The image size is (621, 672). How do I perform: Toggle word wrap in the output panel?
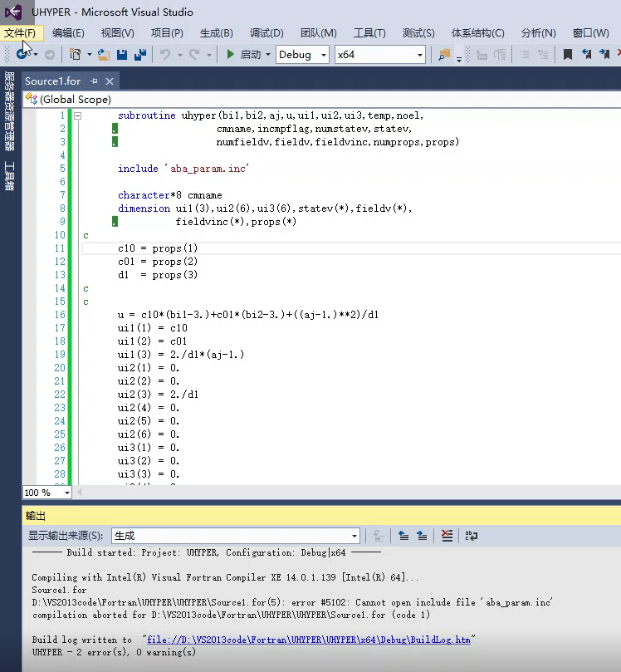pyautogui.click(x=471, y=536)
